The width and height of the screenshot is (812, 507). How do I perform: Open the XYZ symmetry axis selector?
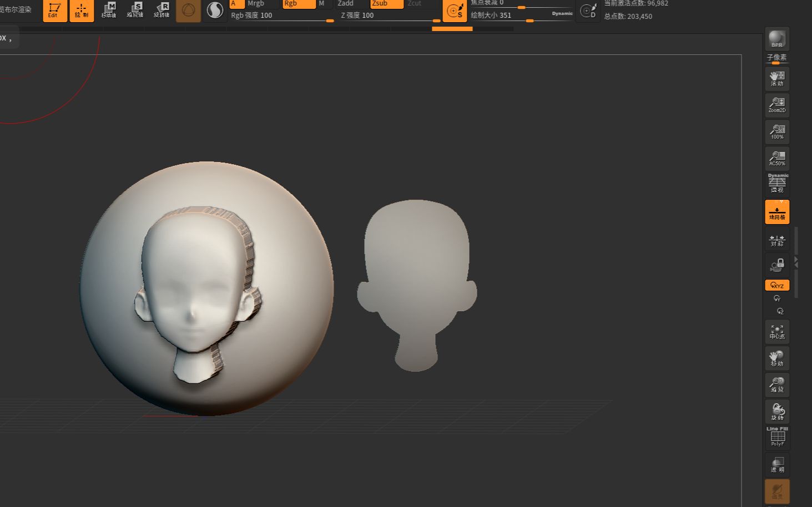[x=776, y=285]
